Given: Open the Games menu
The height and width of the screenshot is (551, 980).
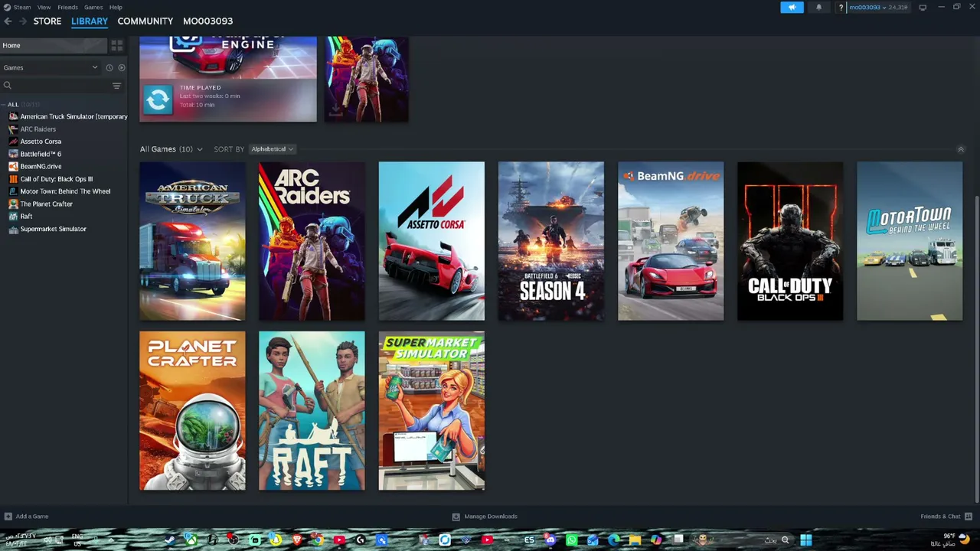Looking at the screenshot, I should tap(93, 8).
